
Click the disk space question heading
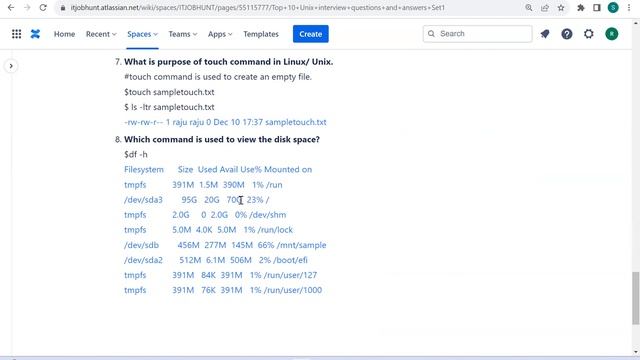pyautogui.click(x=222, y=139)
